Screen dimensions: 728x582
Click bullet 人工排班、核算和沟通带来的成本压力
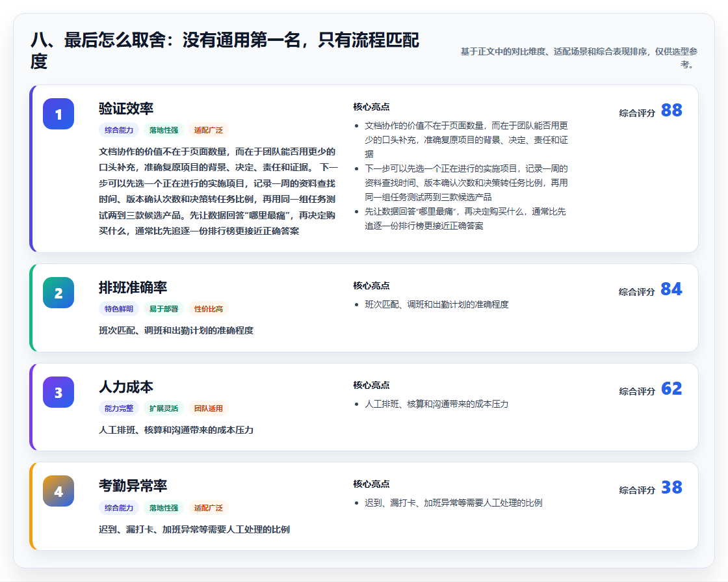pyautogui.click(x=436, y=404)
